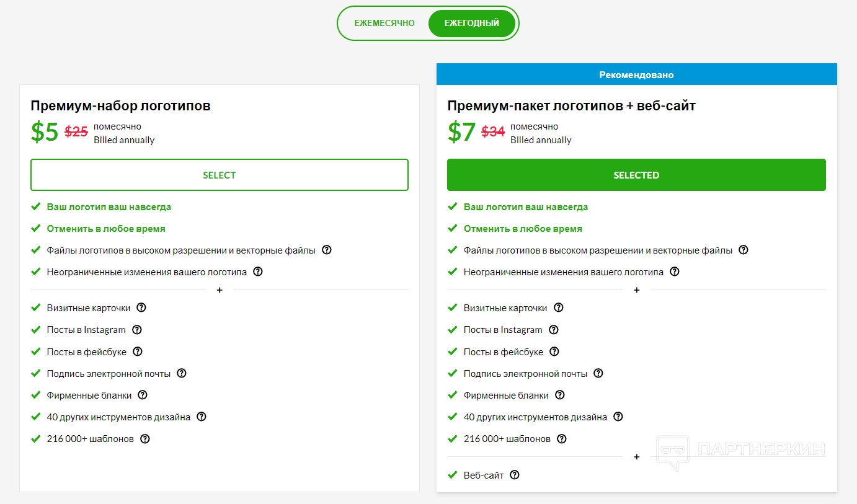The height and width of the screenshot is (504, 857).
Task: Switch billing to ЕЖЕМЕСЯЧНО
Action: click(384, 24)
